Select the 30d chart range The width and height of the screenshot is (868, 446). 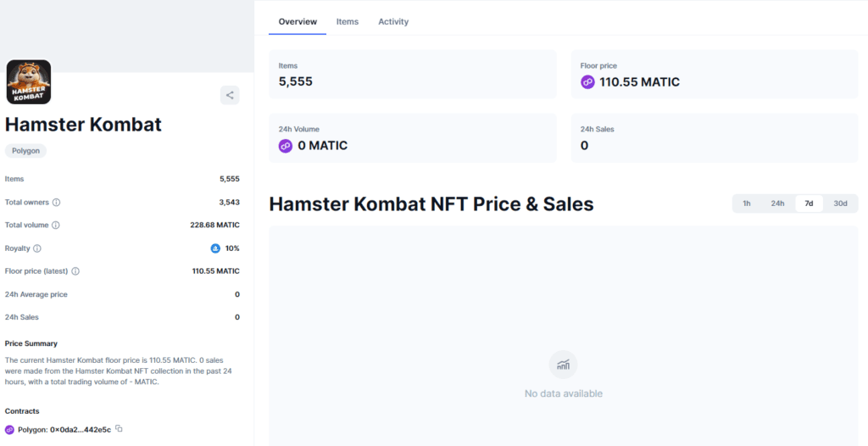[x=840, y=203]
